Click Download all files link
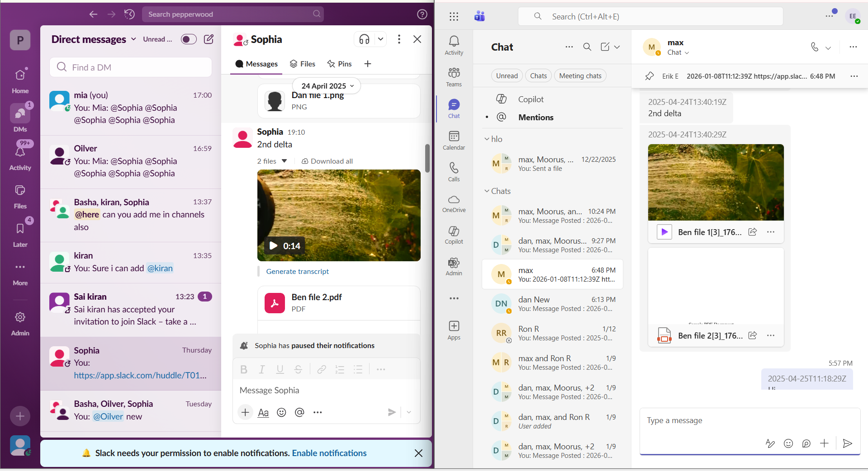Viewport: 868px width, 471px height. click(x=327, y=161)
